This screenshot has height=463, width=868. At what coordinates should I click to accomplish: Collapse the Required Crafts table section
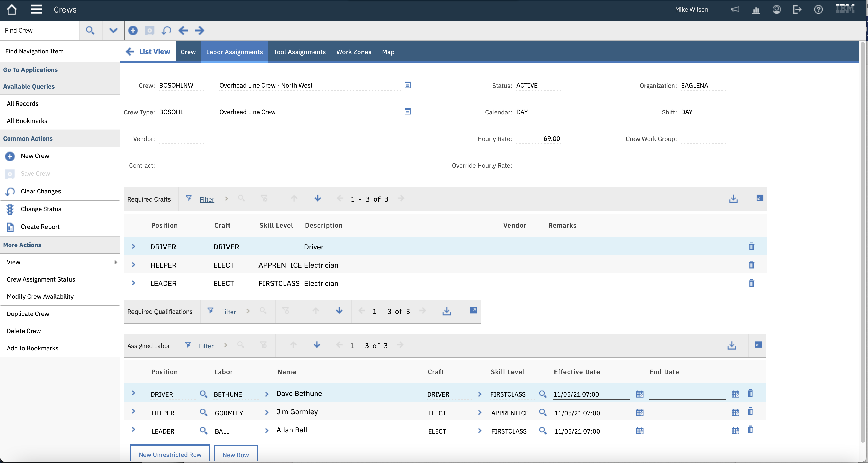(759, 198)
